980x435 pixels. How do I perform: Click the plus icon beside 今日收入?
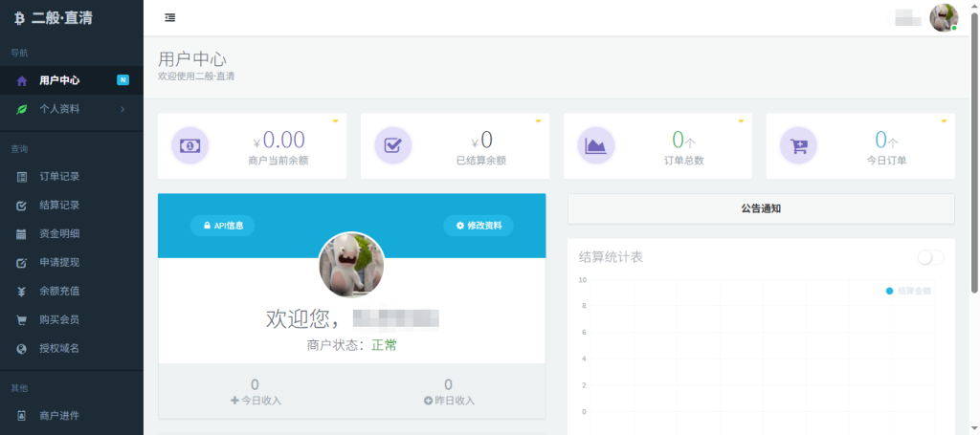coord(234,400)
